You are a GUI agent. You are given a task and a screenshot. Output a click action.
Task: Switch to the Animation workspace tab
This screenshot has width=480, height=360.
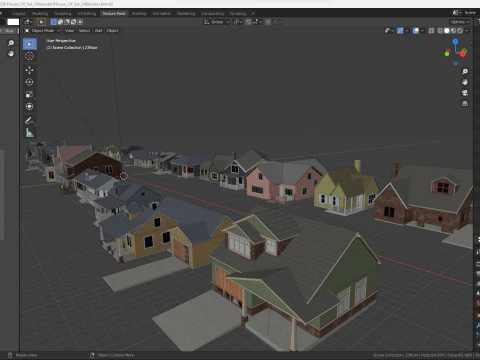click(x=162, y=14)
